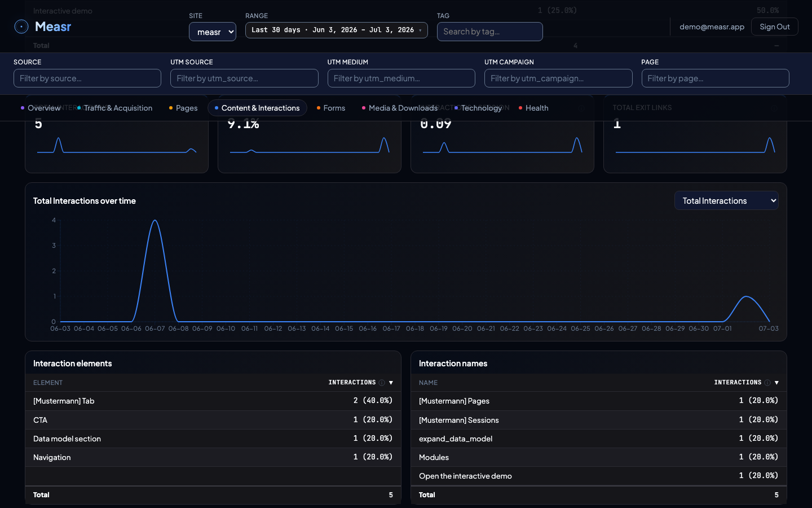Click the Sign Out button
This screenshot has height=508, width=812.
pos(775,27)
